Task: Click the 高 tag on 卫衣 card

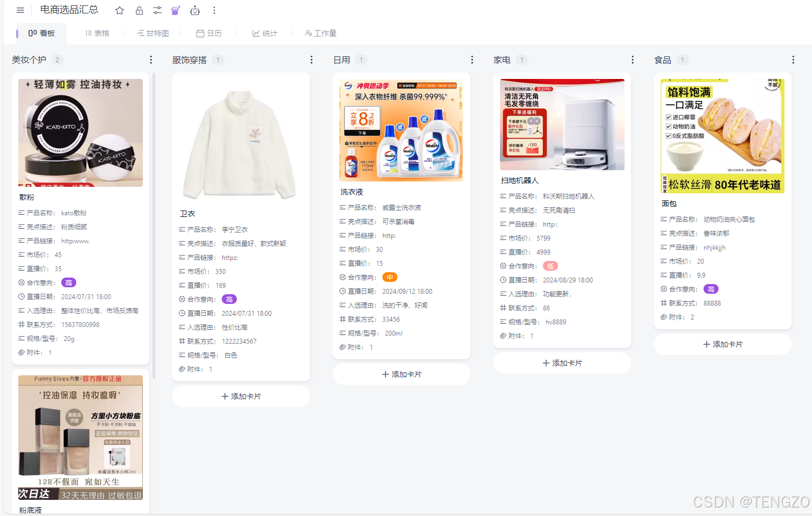Action: 229,299
